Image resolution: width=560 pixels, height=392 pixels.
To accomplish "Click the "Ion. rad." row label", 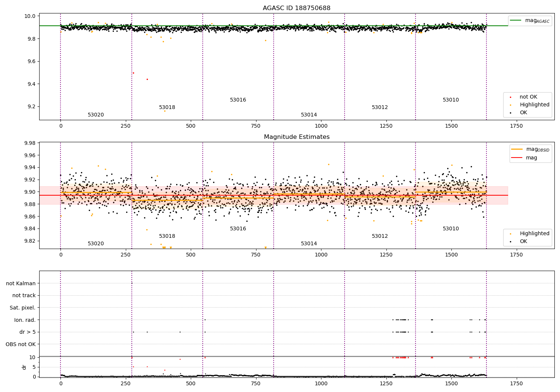I will (25, 320).
